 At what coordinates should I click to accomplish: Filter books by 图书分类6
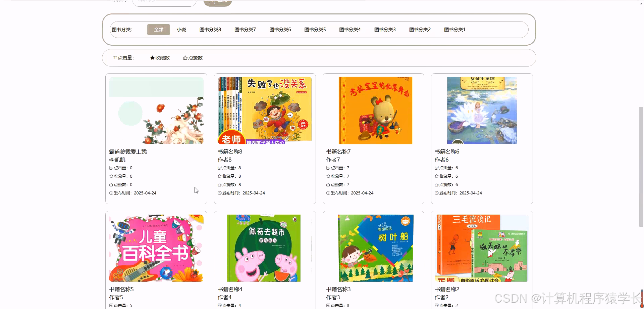click(280, 30)
